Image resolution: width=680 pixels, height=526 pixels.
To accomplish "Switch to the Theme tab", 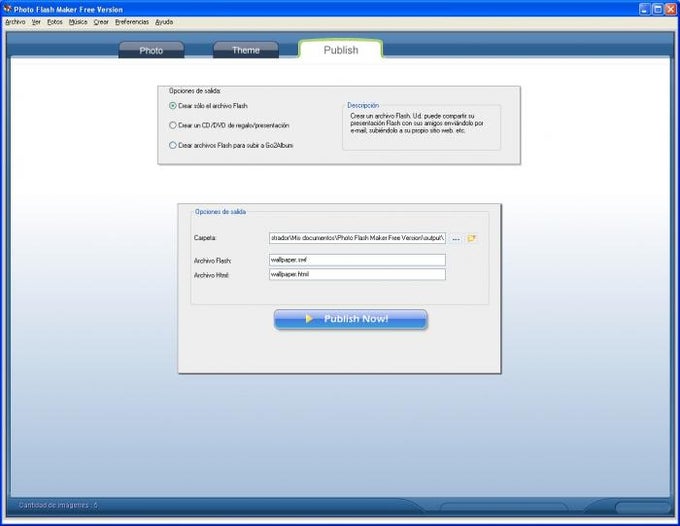I will [x=246, y=50].
